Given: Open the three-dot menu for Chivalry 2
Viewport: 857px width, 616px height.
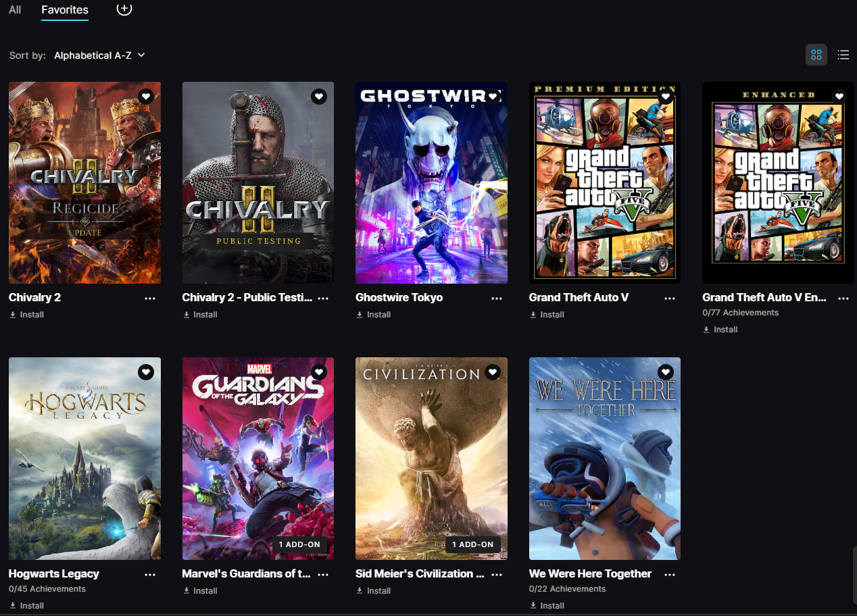Looking at the screenshot, I should [x=150, y=298].
